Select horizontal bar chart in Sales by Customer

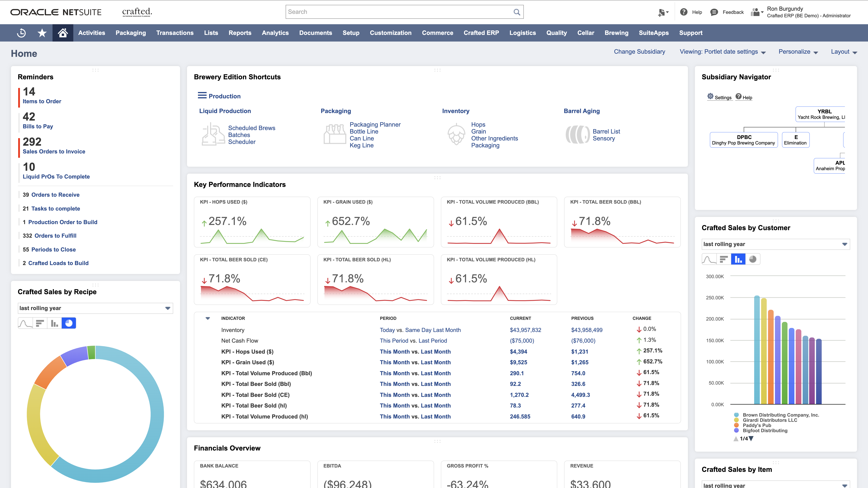(x=723, y=259)
